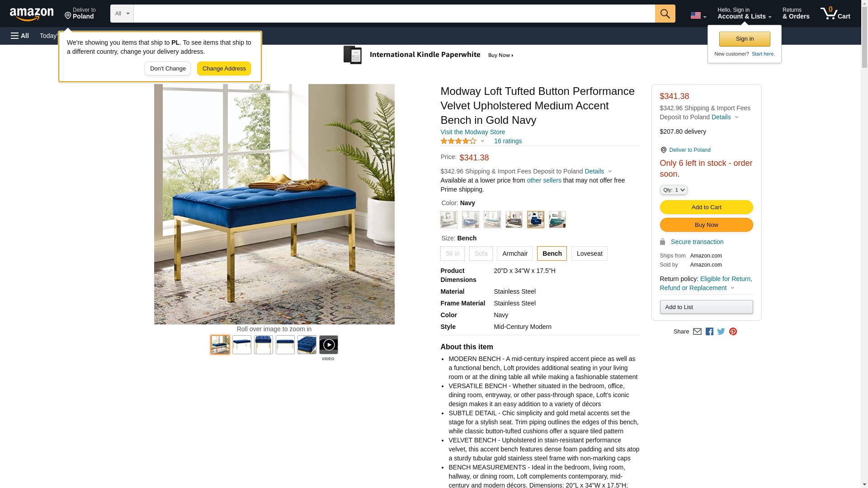Share the product via email icon

[x=697, y=332]
